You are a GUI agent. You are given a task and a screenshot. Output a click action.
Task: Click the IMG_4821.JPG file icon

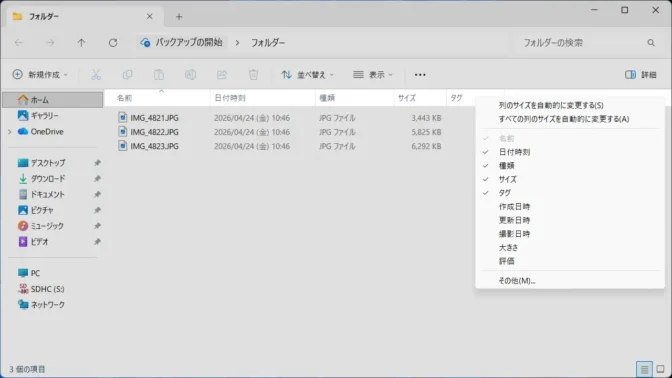[123, 117]
